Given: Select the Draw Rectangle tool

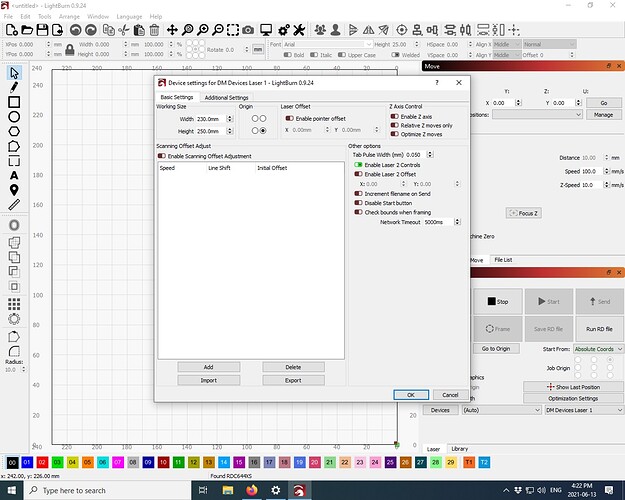Looking at the screenshot, I should (x=14, y=102).
